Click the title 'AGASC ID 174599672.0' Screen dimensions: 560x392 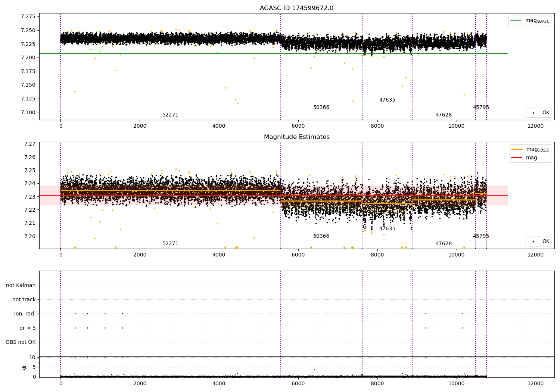pyautogui.click(x=296, y=8)
